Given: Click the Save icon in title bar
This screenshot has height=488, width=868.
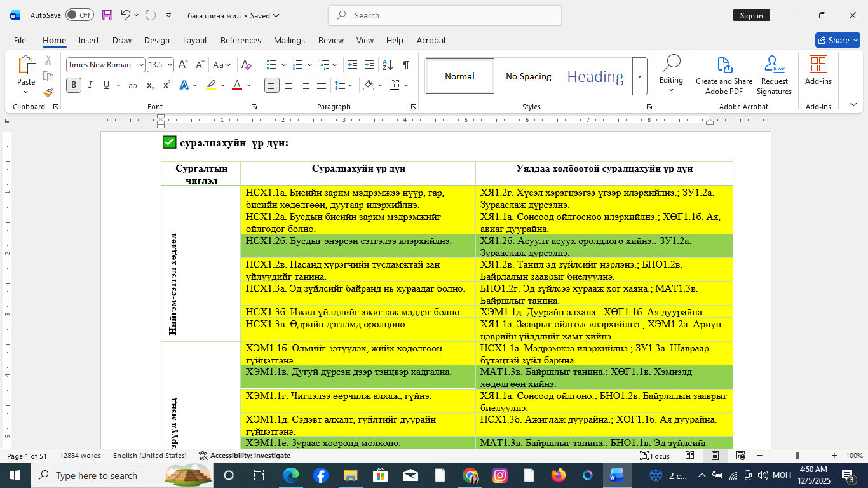Looking at the screenshot, I should click(x=107, y=15).
